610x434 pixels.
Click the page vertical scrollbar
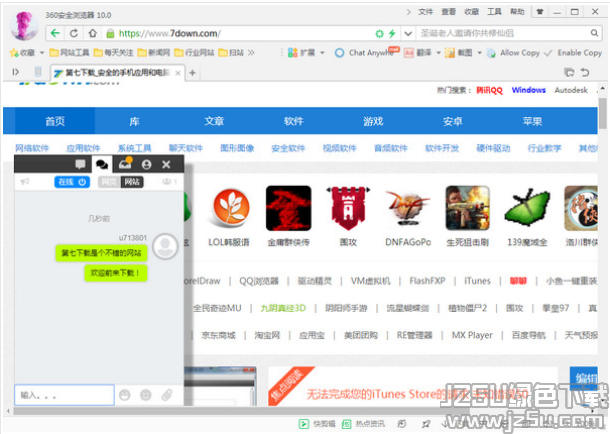(603, 113)
